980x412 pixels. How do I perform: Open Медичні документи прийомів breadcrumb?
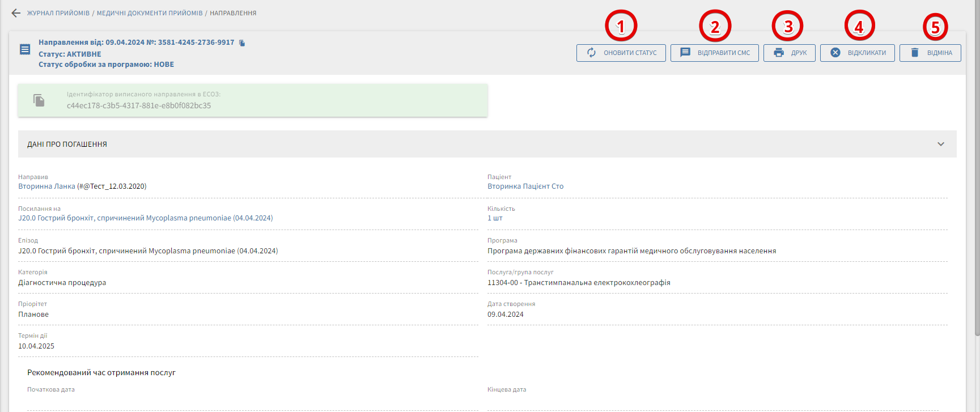(150, 13)
